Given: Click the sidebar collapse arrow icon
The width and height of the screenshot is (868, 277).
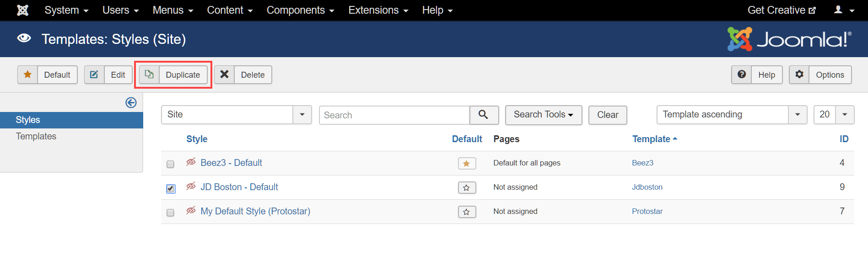Looking at the screenshot, I should pyautogui.click(x=131, y=102).
